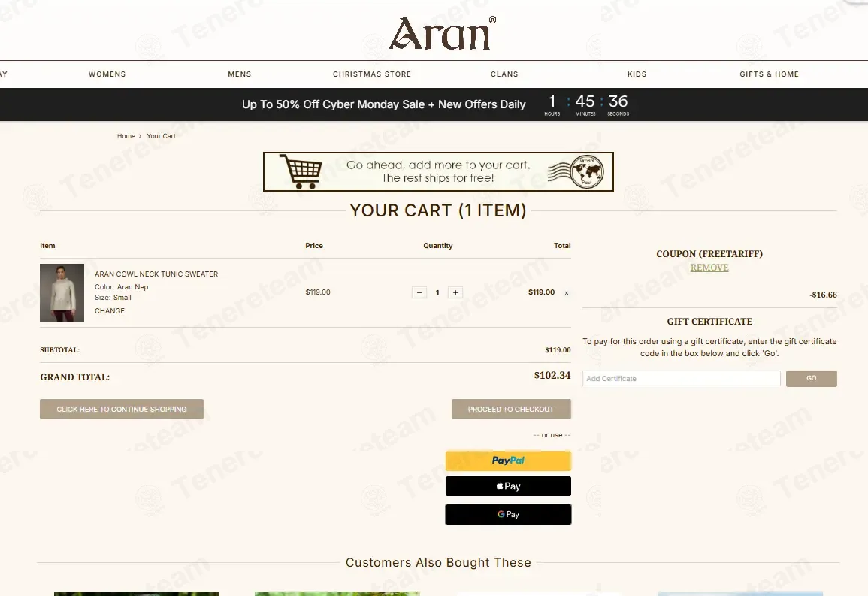This screenshot has height=596, width=868.
Task: Click the shopping cart free shipping banner
Action: pos(438,171)
